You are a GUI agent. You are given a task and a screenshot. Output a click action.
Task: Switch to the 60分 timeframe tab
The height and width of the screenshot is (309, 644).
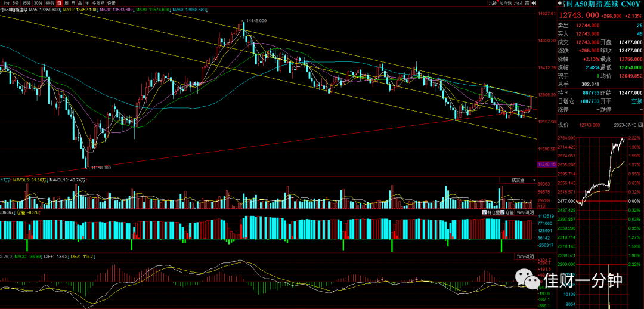[49, 3]
